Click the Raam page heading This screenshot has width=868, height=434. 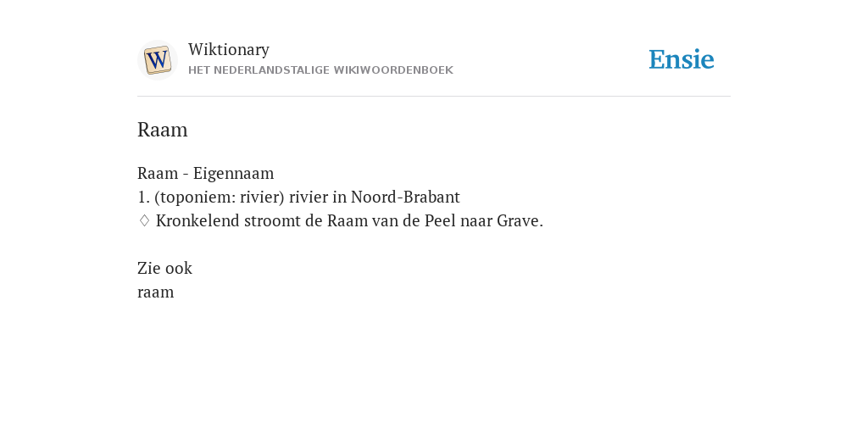[x=162, y=130]
